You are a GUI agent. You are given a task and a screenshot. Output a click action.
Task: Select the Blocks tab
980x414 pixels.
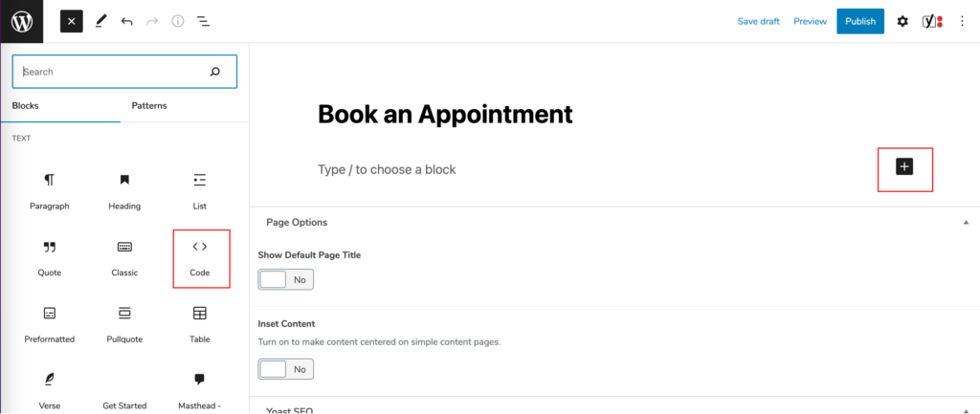tap(26, 105)
